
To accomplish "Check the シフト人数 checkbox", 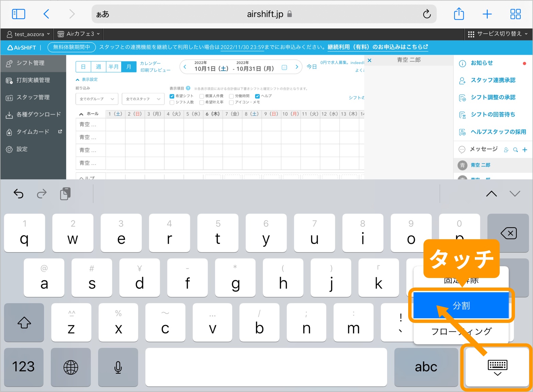I will 172,102.
